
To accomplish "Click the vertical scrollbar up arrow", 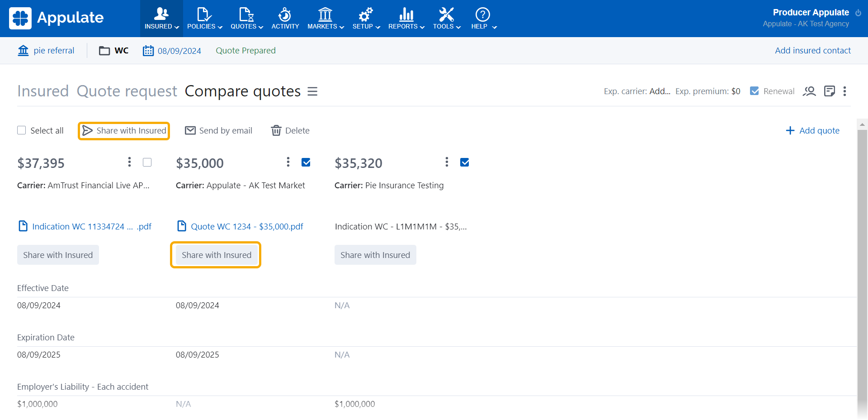I will [x=862, y=124].
